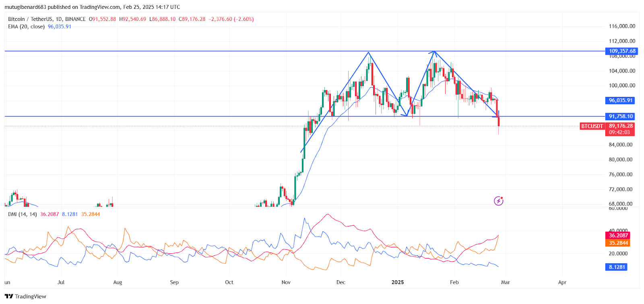Click the 2025 label on the time axis

tap(398, 282)
